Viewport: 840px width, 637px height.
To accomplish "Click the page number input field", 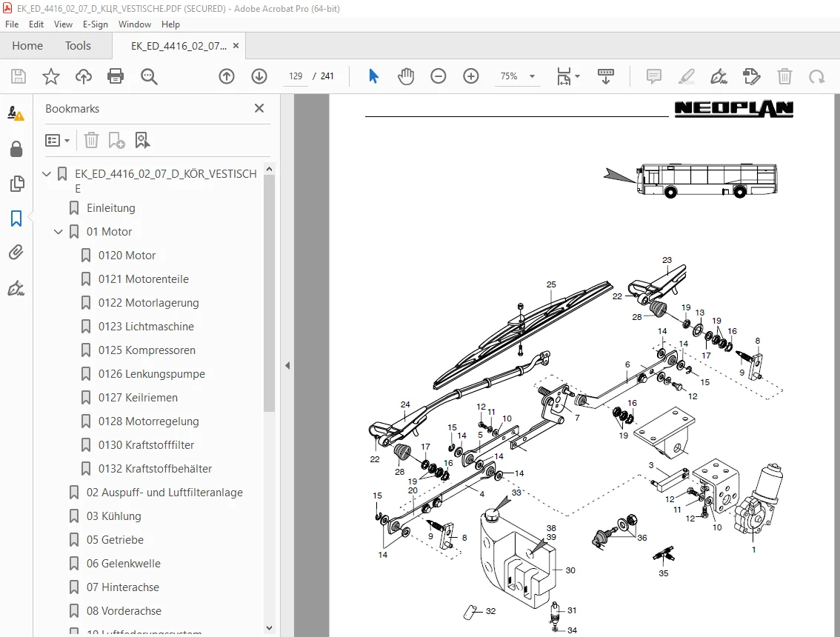I will coord(296,76).
